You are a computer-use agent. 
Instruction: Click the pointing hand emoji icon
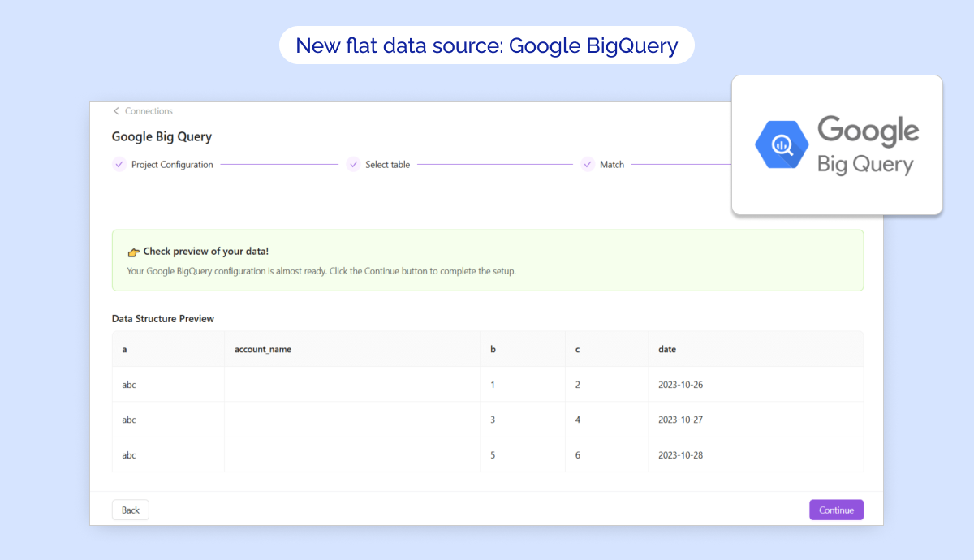[x=134, y=252]
